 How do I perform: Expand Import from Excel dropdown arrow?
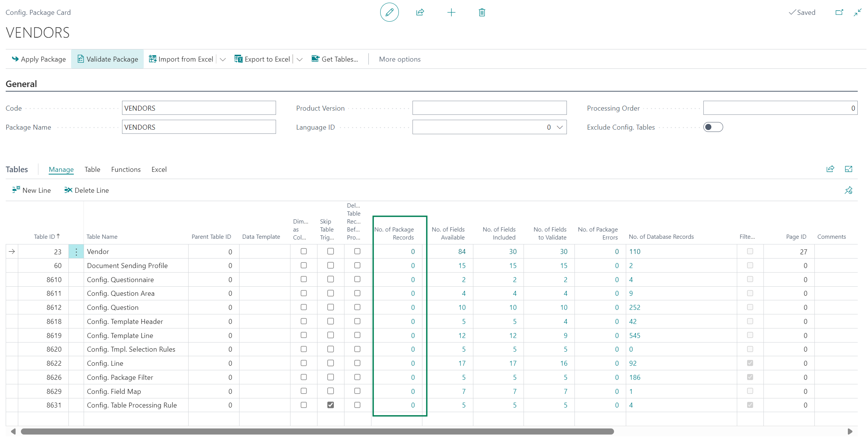223,59
